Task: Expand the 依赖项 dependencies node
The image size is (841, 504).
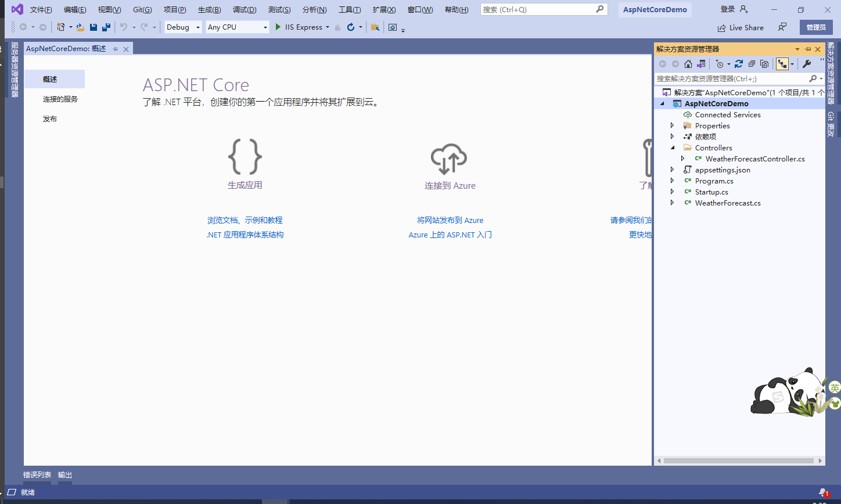Action: point(673,137)
